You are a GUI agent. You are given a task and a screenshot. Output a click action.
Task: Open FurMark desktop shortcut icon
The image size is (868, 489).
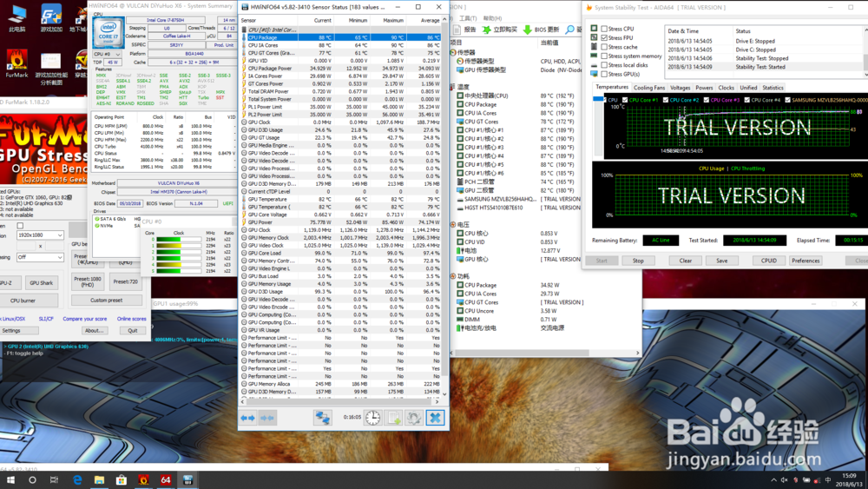coord(16,63)
